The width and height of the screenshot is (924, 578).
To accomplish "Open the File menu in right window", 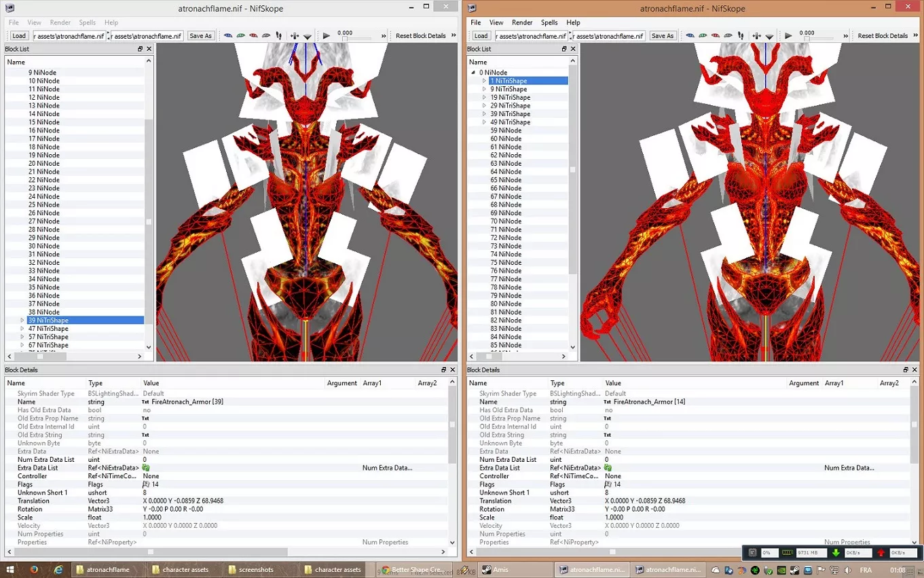I will (x=476, y=22).
